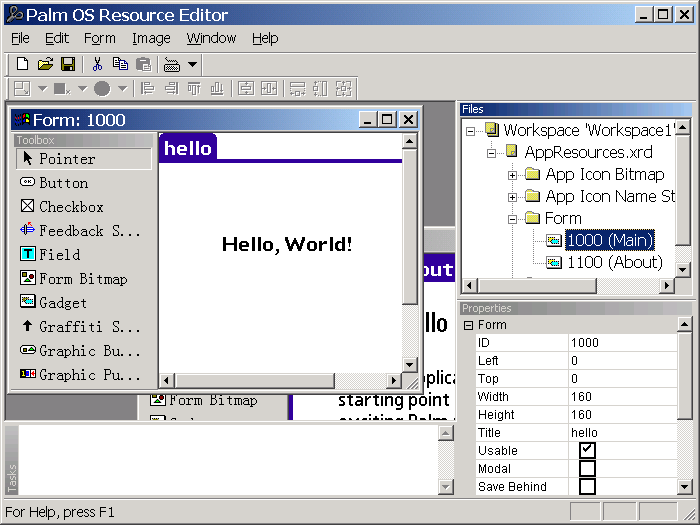Screen dimensions: 700x525
Task: Tick the Save Behind checkbox
Action: pyautogui.click(x=587, y=486)
